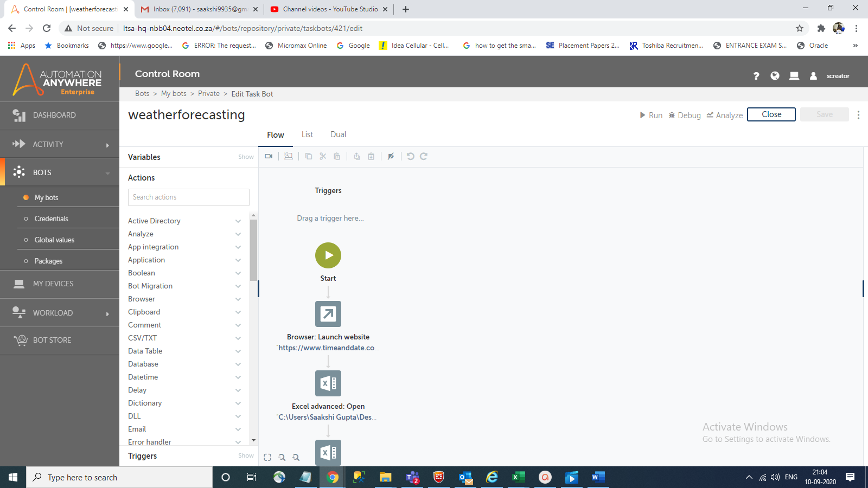Show the Triggers panel
Viewport: 868px width, 488px height.
click(246, 455)
